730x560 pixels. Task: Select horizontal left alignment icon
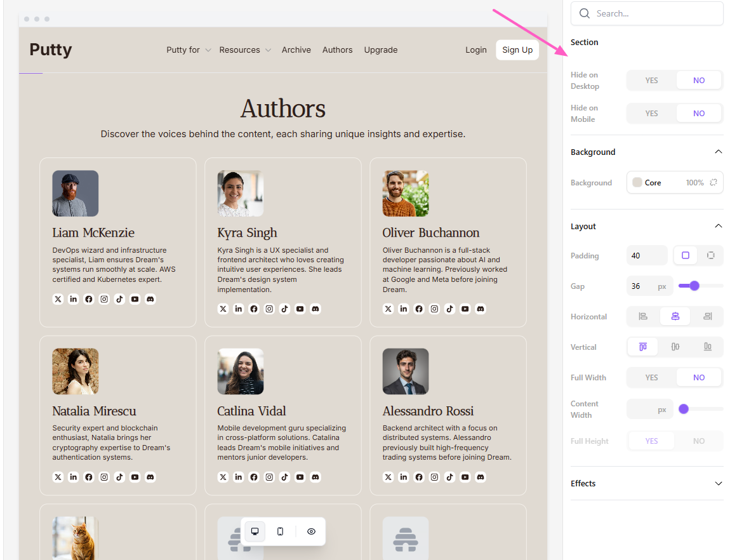[643, 316]
